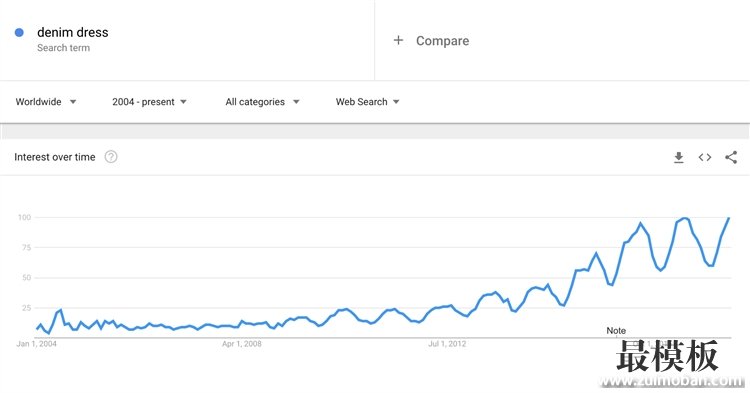Open the embed code icon
This screenshot has width=750, height=393.
coord(705,157)
